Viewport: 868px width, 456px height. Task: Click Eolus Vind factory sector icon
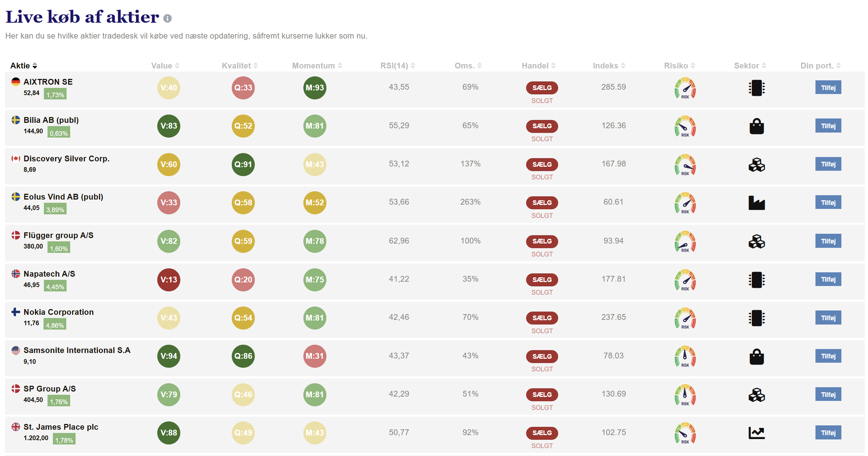click(756, 203)
